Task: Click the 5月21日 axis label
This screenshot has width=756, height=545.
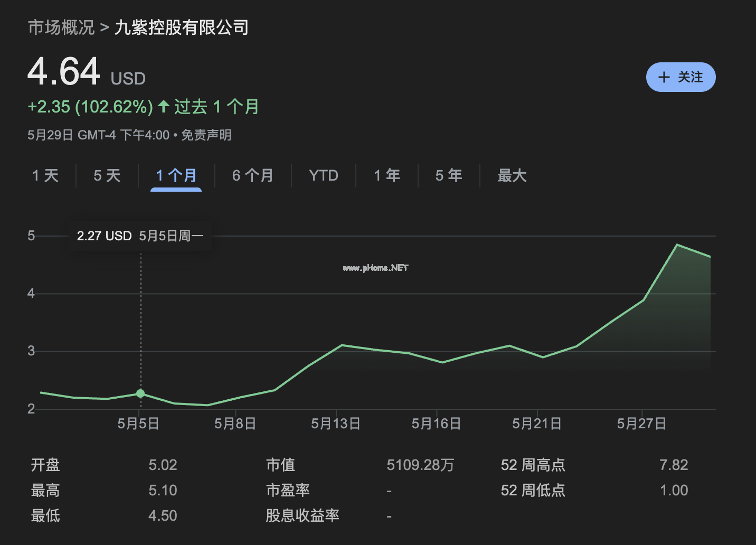Action: coord(537,424)
